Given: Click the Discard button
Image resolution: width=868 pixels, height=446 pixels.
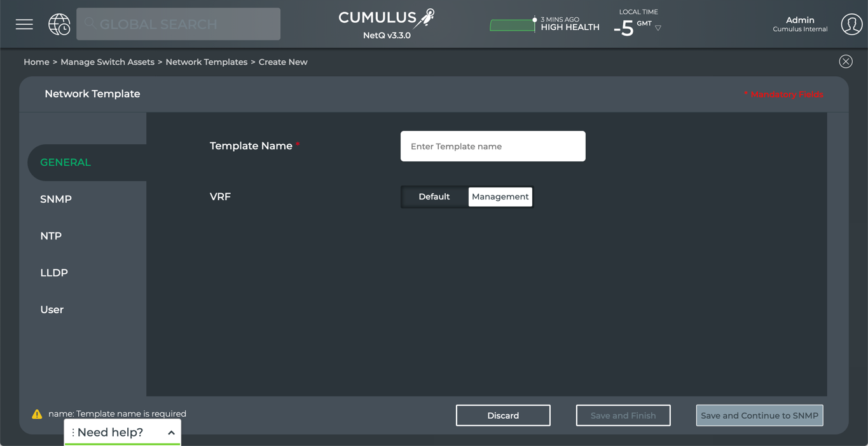Looking at the screenshot, I should click(x=503, y=416).
